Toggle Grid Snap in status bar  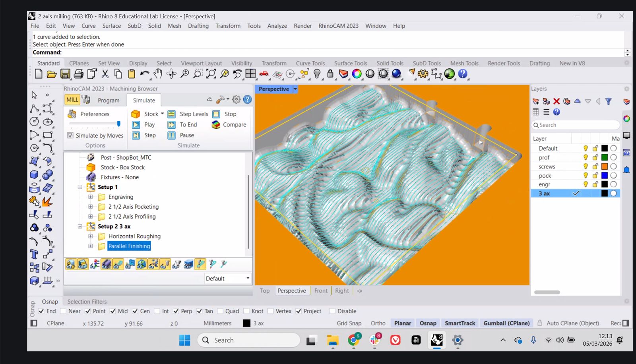(349, 323)
